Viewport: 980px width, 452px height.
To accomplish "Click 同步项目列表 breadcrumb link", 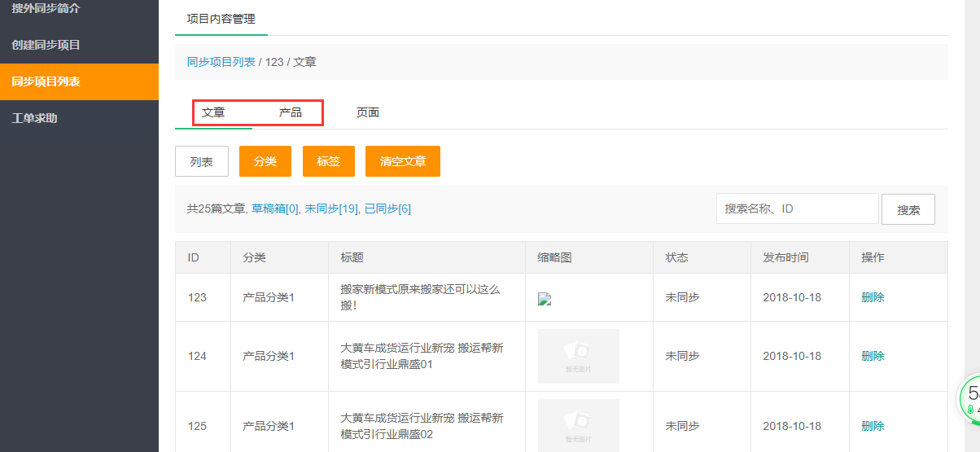I will [221, 62].
